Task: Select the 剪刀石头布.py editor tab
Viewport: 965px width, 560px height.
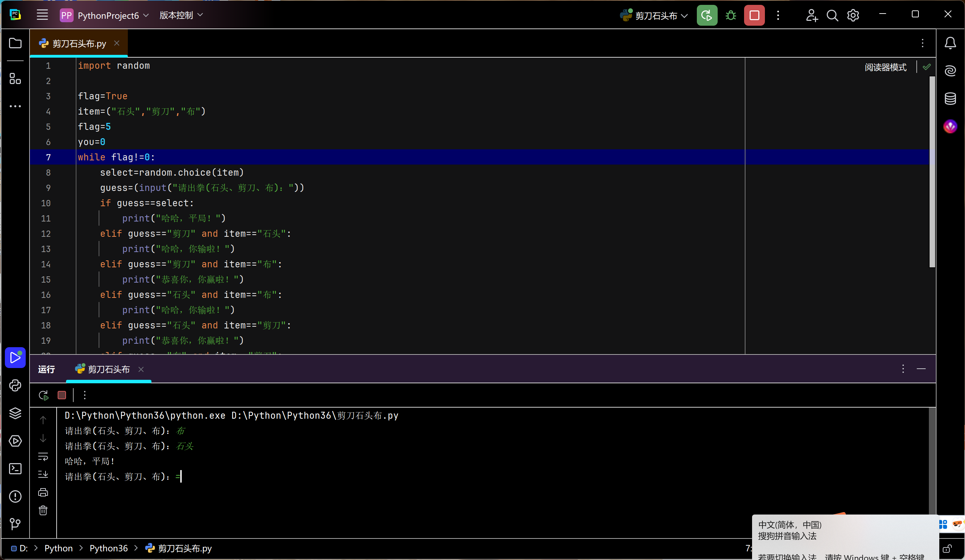Action: click(79, 44)
